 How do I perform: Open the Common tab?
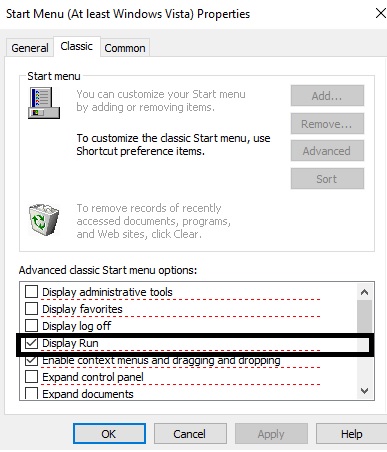[125, 48]
